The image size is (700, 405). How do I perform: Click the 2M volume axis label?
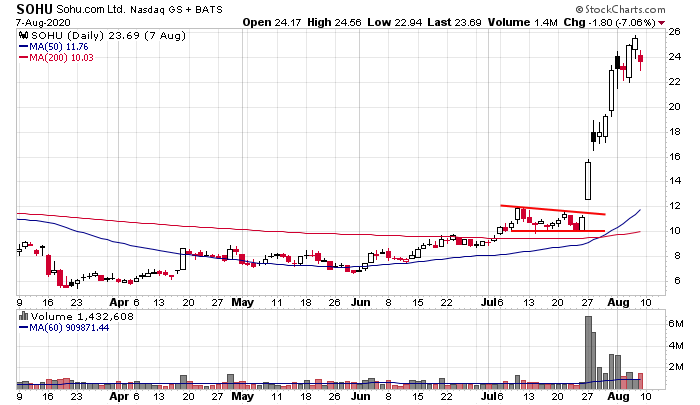coord(676,367)
